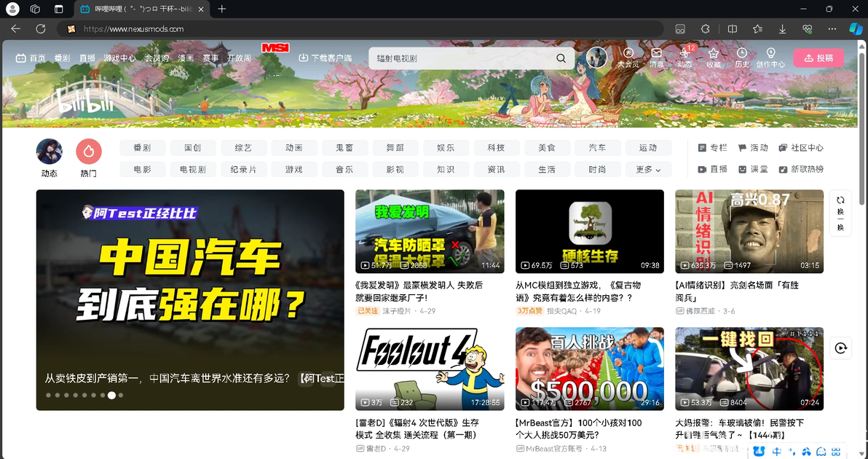Open the $500,000 MrBeast video thumbnail
The width and height of the screenshot is (868, 459).
click(x=590, y=369)
